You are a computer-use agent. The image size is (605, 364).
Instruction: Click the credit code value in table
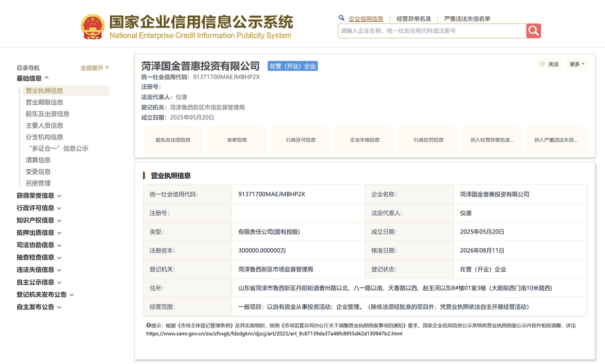(x=272, y=194)
